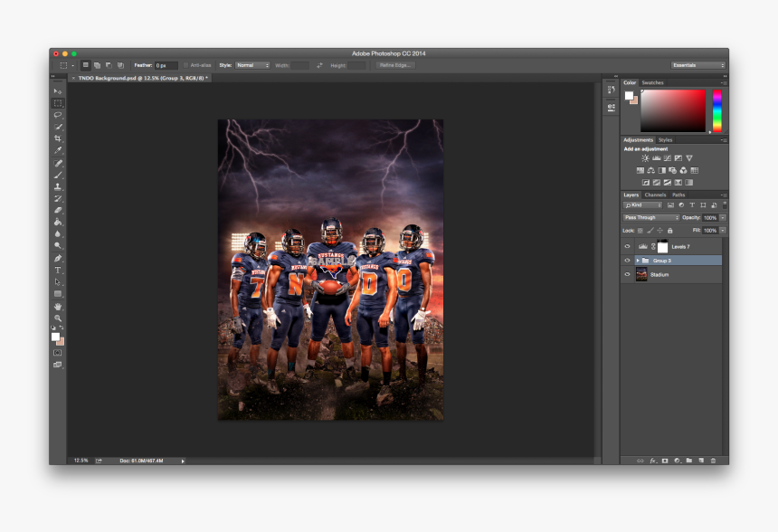Viewport: 778px width, 532px height.
Task: Open the Style dropdown in the options bar
Action: tap(251, 65)
